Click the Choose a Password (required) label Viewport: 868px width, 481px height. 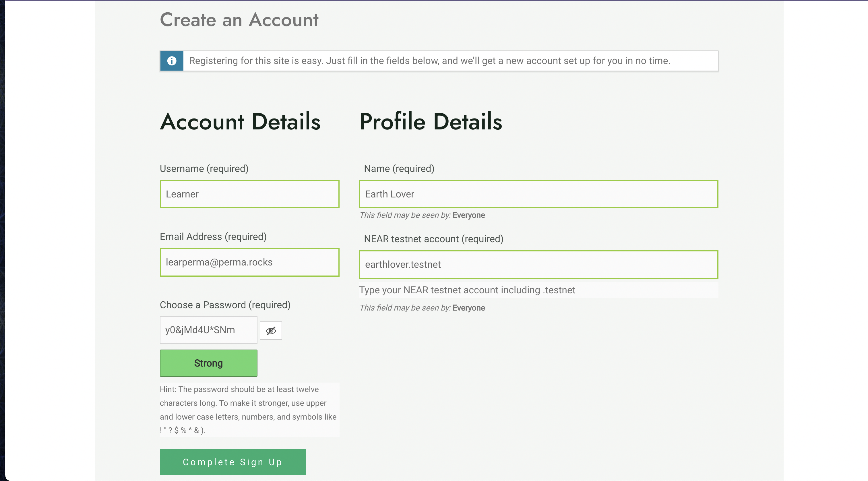pos(225,305)
